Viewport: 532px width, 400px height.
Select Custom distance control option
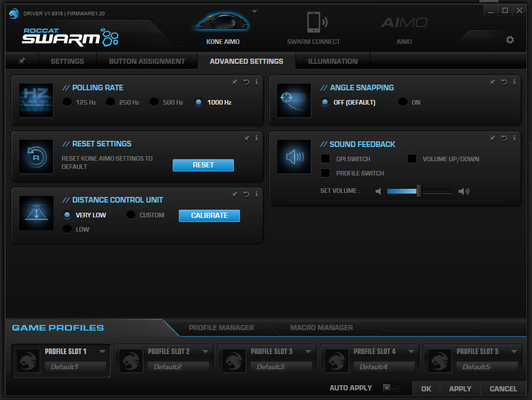pos(130,215)
